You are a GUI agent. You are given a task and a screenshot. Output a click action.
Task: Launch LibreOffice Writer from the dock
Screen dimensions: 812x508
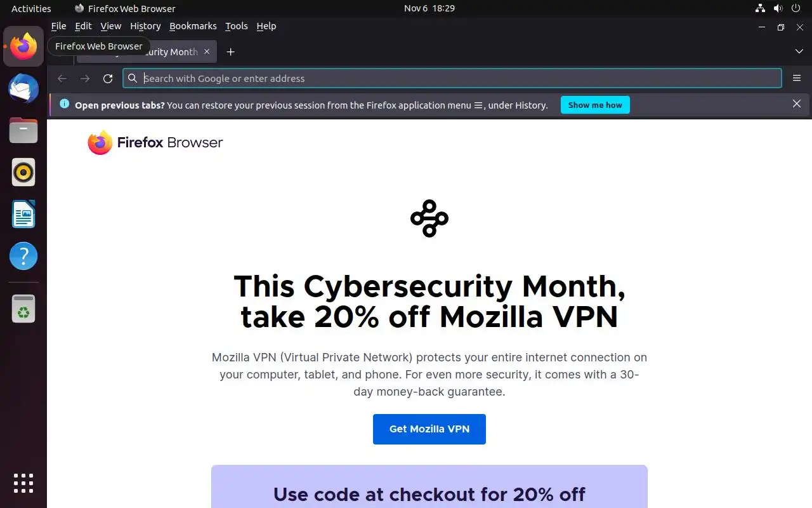23,214
